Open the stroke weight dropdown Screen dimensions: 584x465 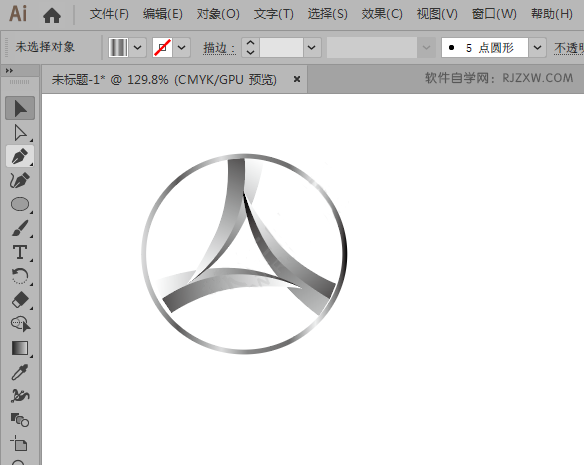tap(312, 47)
